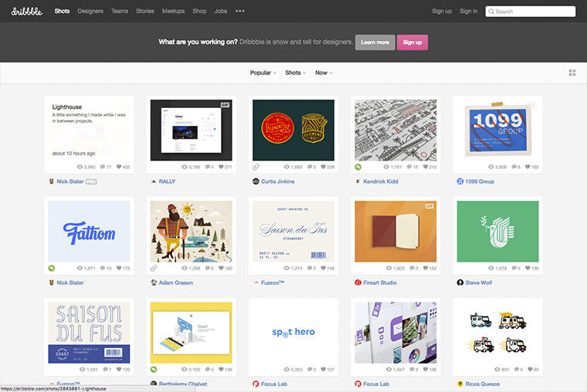
Task: Go to the Shots tab in navigation
Action: tap(62, 11)
